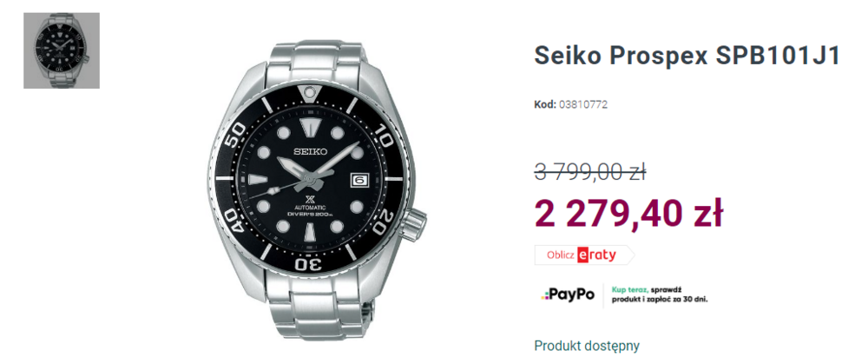Click the crossed-out price 3 799,00 zł

coord(590,172)
